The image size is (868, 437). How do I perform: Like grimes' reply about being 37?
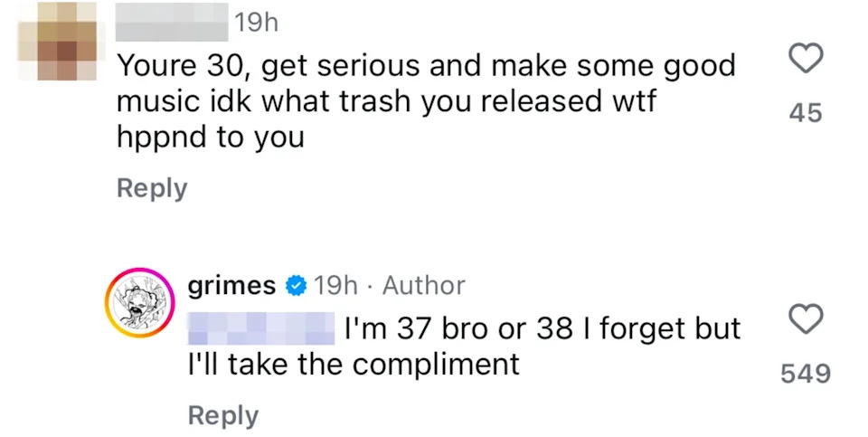806,318
